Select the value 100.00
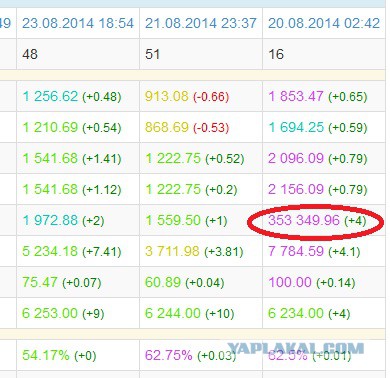 (x=290, y=282)
